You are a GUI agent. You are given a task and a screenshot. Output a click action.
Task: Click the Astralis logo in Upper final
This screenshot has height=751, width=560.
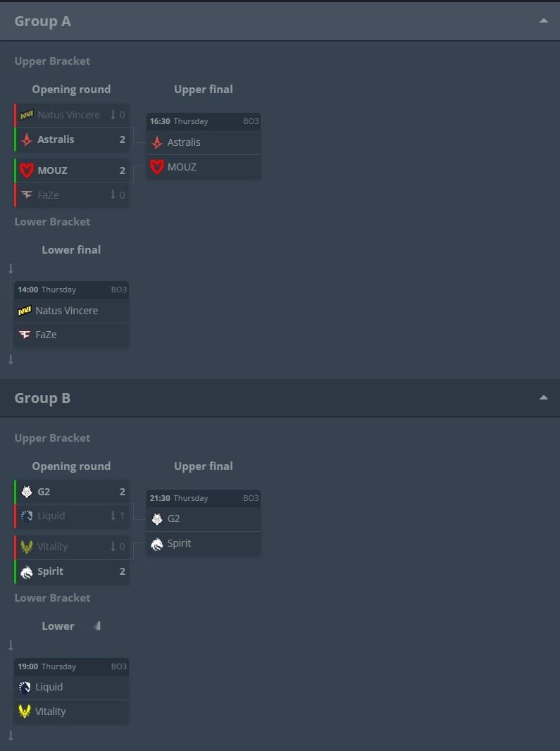click(x=156, y=142)
